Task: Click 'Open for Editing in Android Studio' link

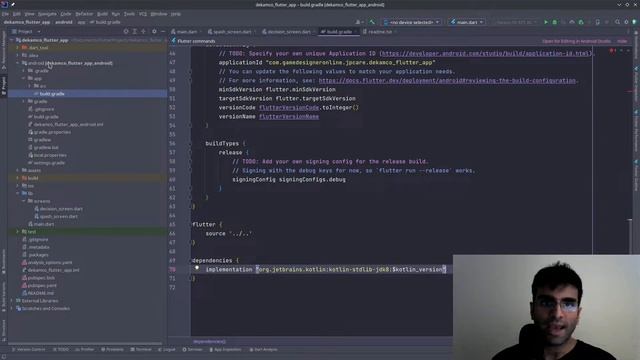Action: pyautogui.click(x=576, y=41)
